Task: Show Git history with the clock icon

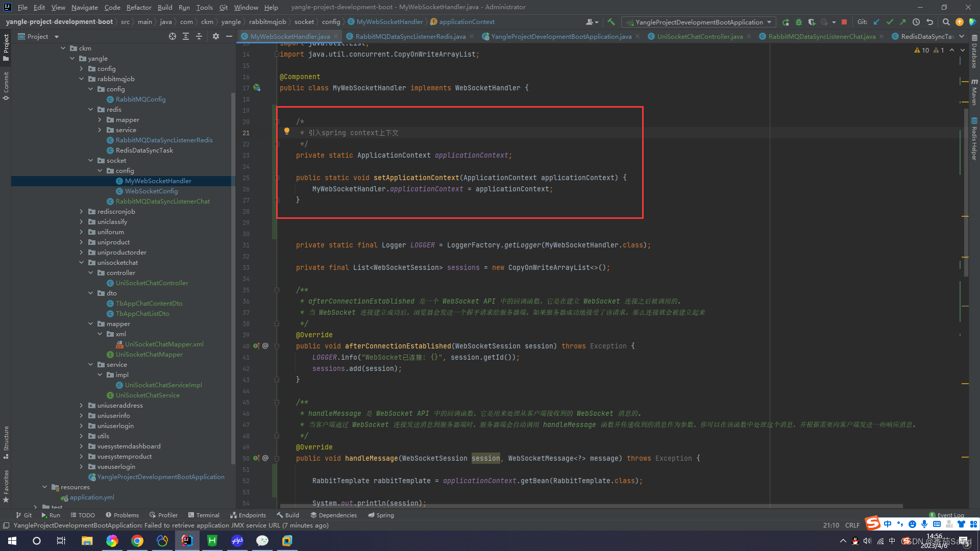Action: 916,22
